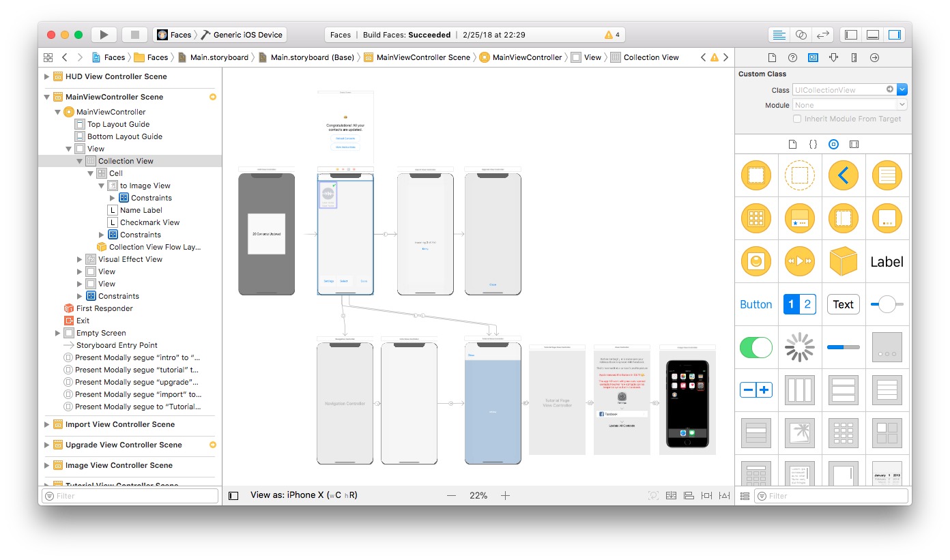Pick the Activity Indicator object
Image resolution: width=950 pixels, height=560 pixels.
tap(799, 347)
